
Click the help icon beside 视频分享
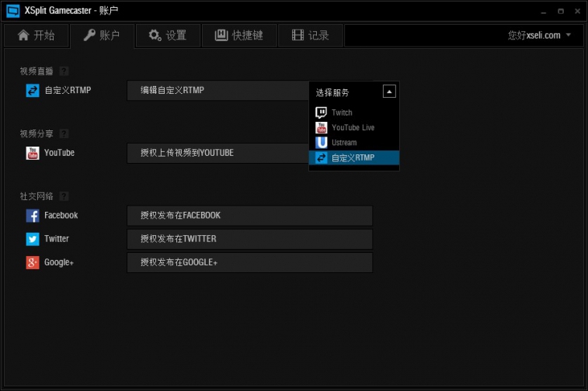coord(64,133)
